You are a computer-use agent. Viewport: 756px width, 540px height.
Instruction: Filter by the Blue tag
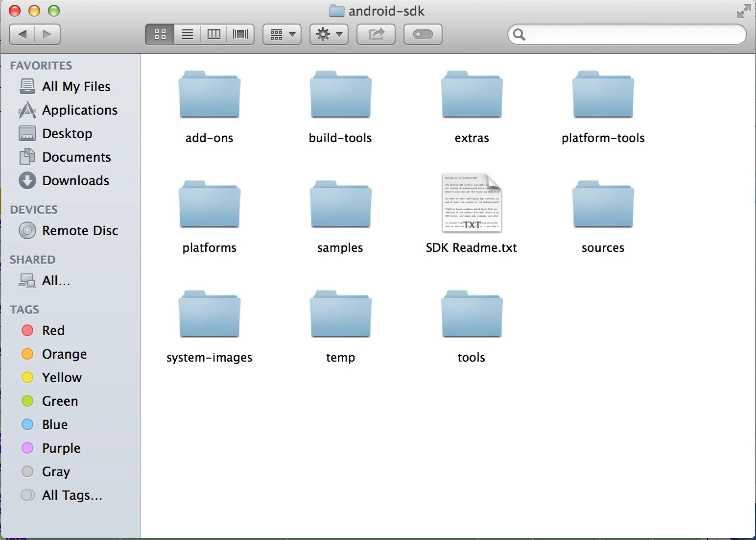coord(71,425)
